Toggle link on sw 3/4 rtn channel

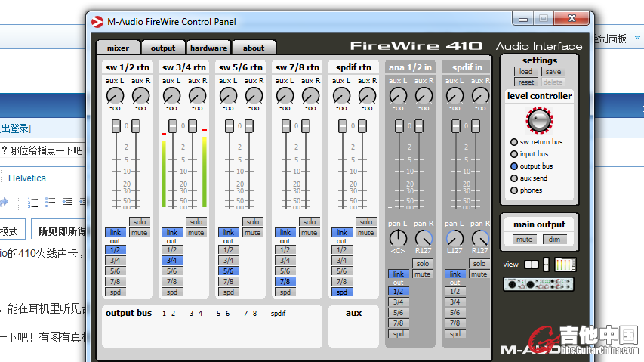(171, 233)
